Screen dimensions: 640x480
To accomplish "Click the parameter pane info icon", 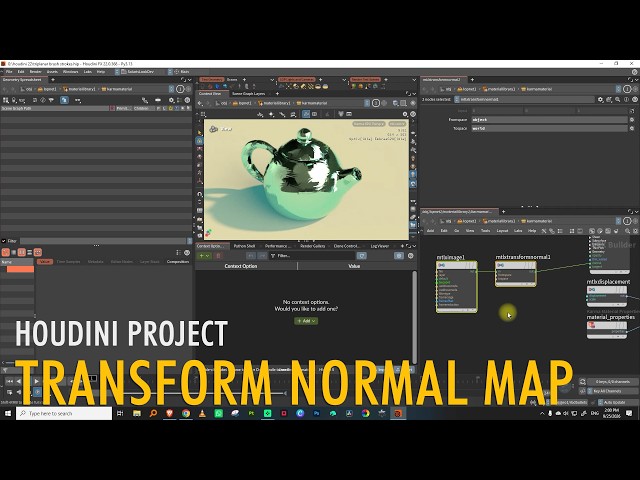I will coord(626,99).
